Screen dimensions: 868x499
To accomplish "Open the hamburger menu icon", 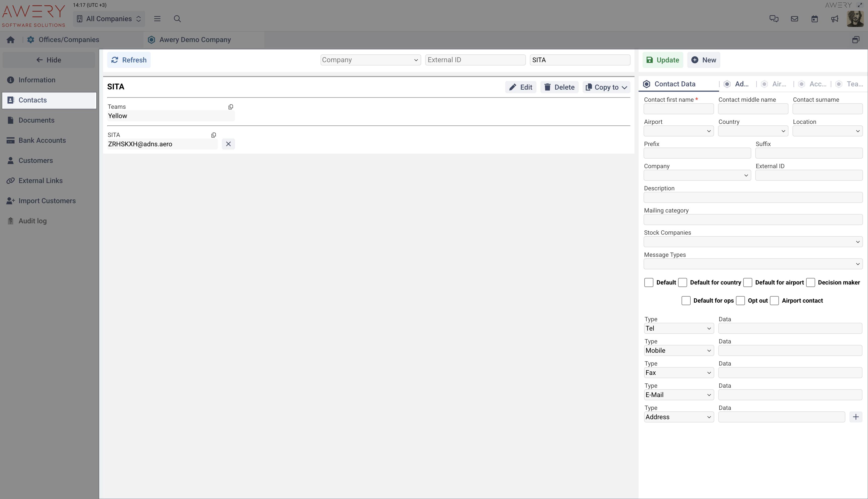I will point(157,19).
